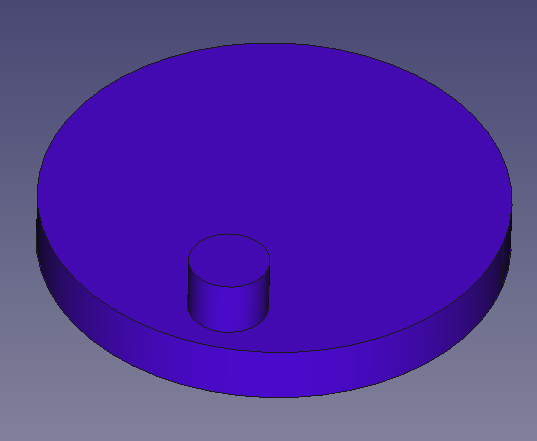Pick the right silhouette edge of small cylinder
This screenshot has width=537, height=441.
[x=269, y=284]
